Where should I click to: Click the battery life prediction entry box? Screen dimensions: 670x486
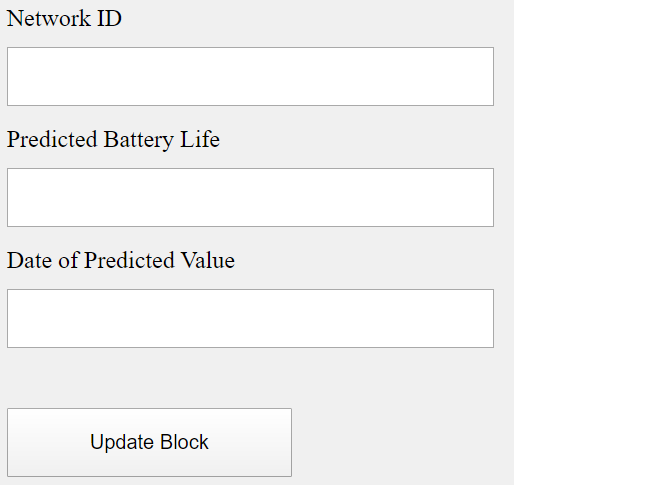(250, 197)
